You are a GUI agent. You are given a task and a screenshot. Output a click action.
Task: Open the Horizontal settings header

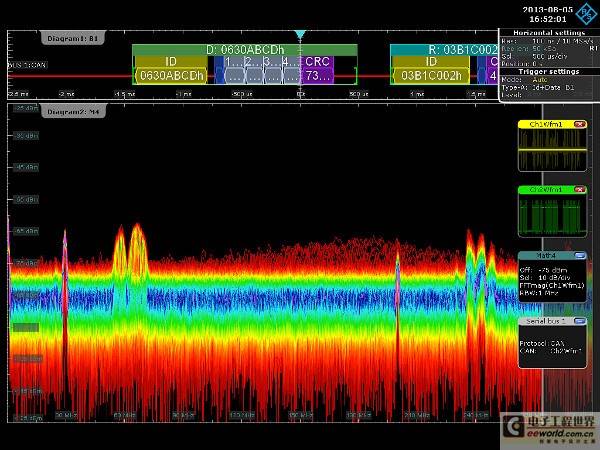[x=549, y=33]
